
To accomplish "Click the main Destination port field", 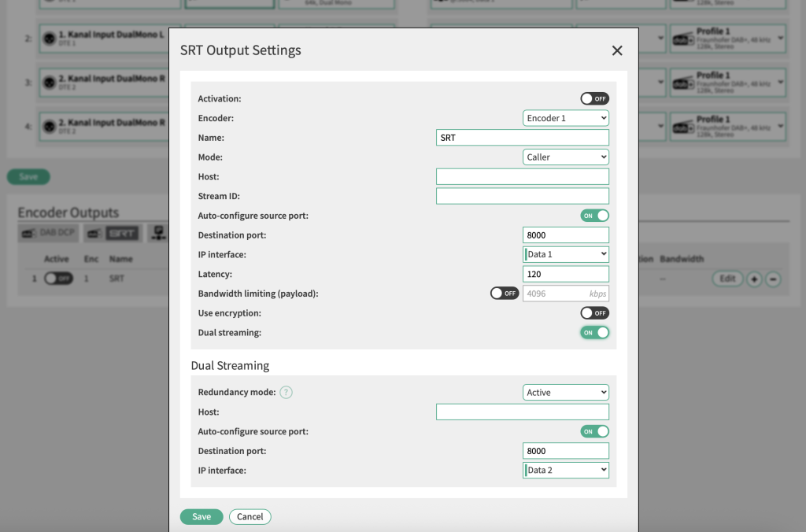I will coord(566,235).
